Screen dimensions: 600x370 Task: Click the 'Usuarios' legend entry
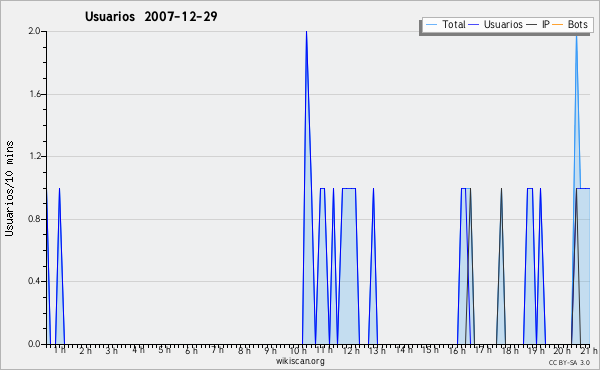click(496, 24)
